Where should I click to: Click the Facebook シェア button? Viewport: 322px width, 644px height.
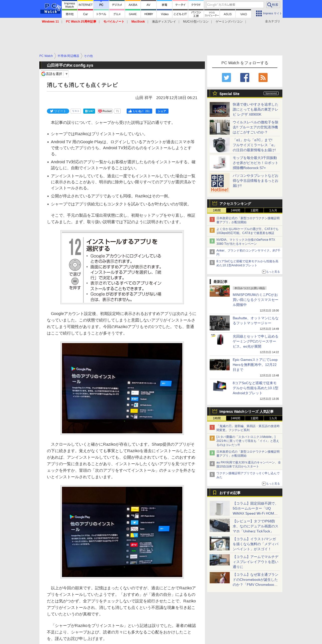162,111
